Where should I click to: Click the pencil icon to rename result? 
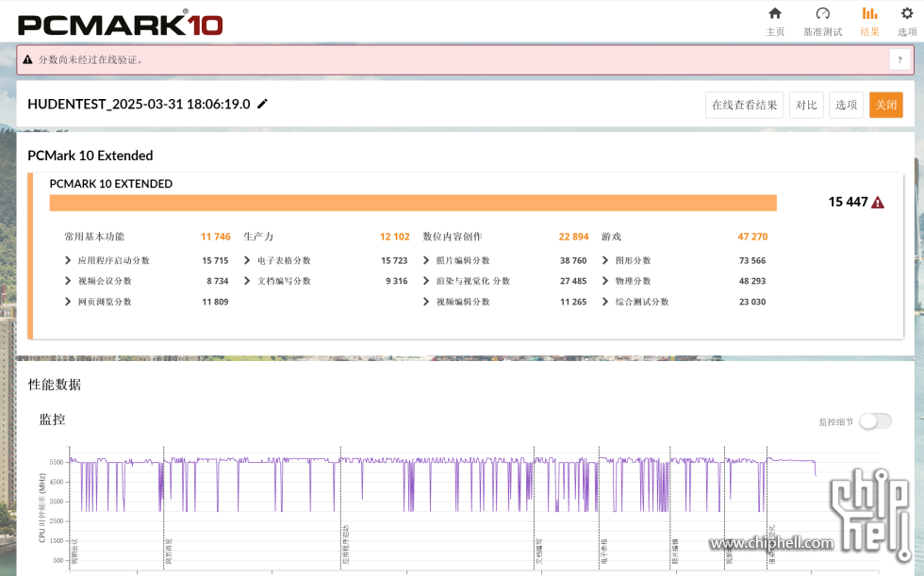tap(262, 104)
